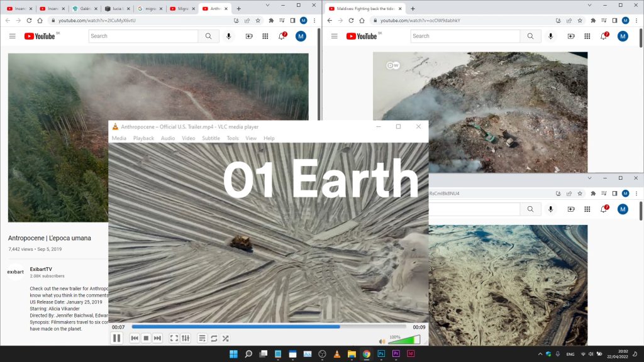Open tab search dropdown in Maldives Chrome window
Image resolution: width=644 pixels, height=362 pixels.
click(x=589, y=5)
